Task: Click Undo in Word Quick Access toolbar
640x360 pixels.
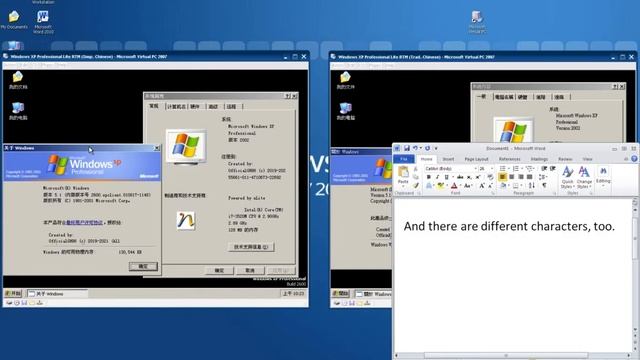Action: point(415,148)
